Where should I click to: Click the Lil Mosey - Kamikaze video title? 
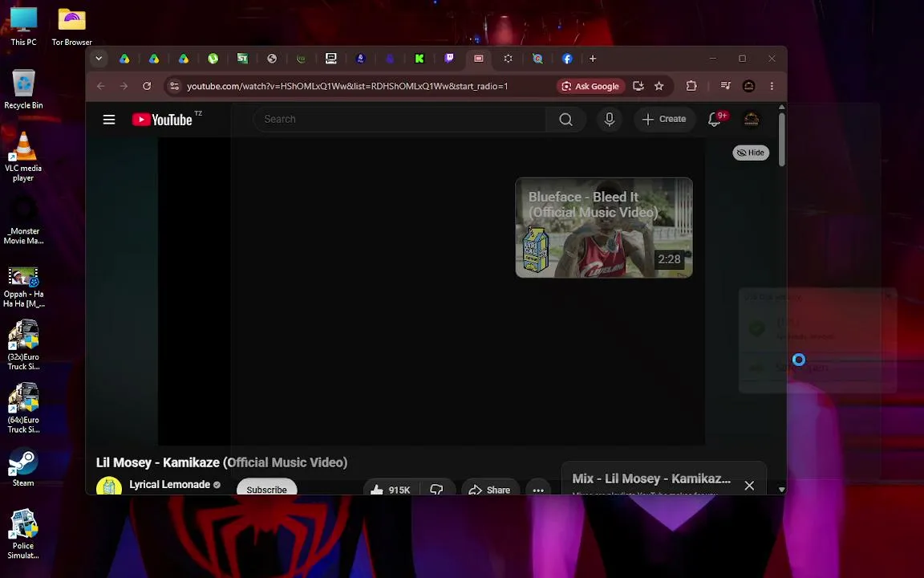(x=221, y=462)
